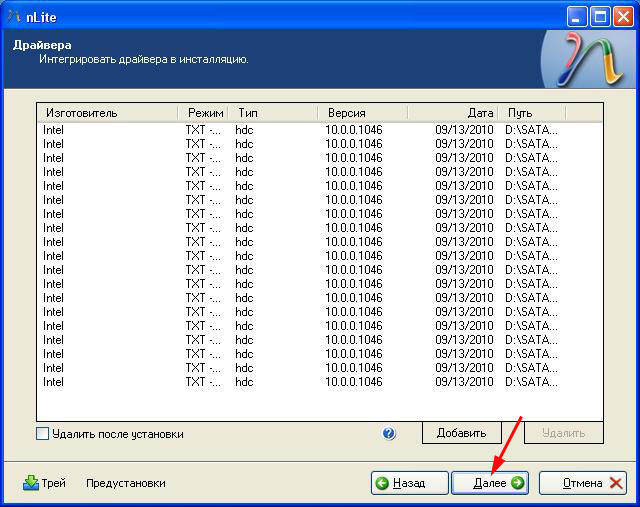Go back with the Назад button
This screenshot has height=507, width=640.
click(x=409, y=483)
